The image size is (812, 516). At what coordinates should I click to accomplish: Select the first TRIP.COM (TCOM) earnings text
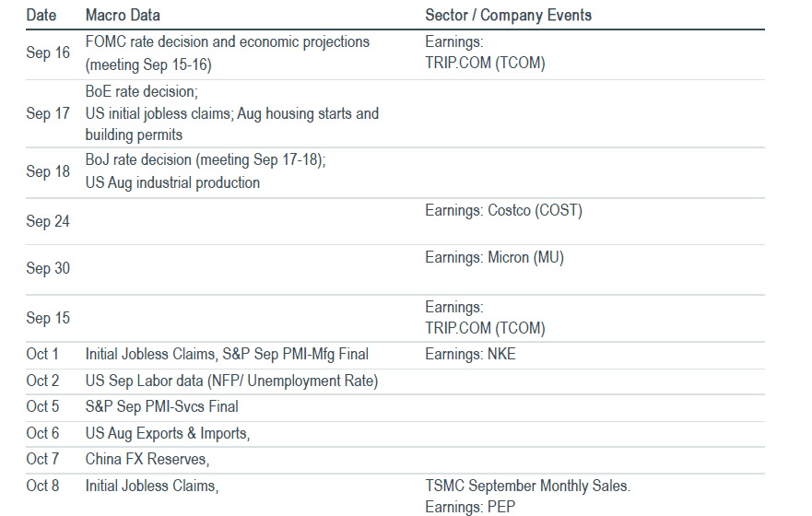point(485,64)
